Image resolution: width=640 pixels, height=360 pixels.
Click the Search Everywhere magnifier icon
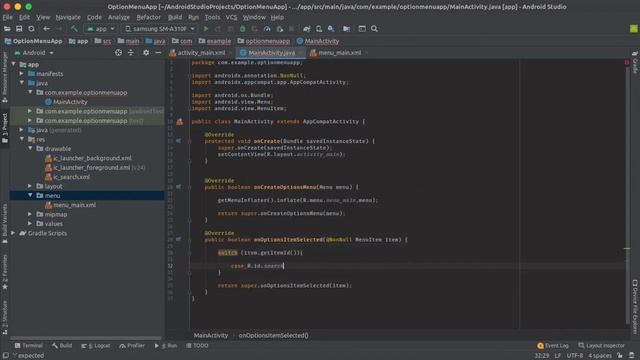[374, 29]
